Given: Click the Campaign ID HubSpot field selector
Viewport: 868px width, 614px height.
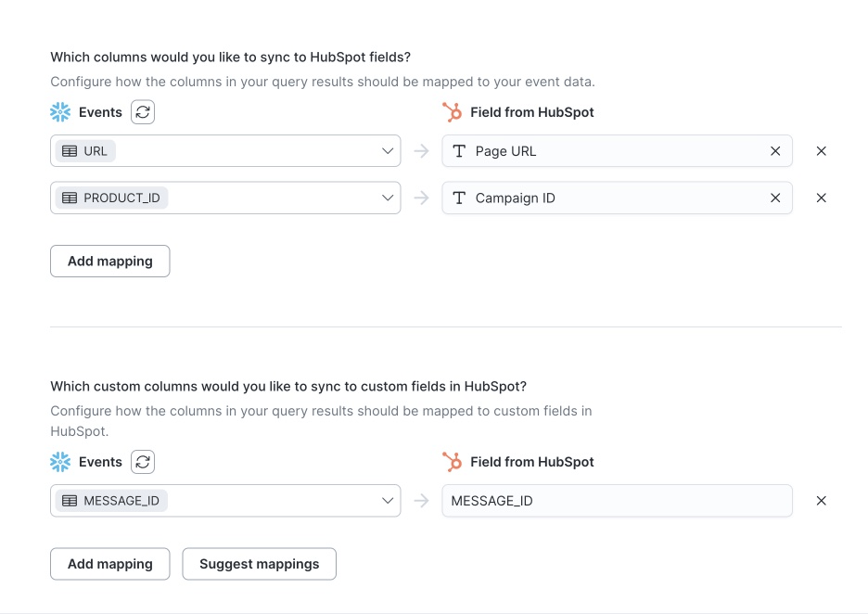Looking at the screenshot, I should point(617,198).
